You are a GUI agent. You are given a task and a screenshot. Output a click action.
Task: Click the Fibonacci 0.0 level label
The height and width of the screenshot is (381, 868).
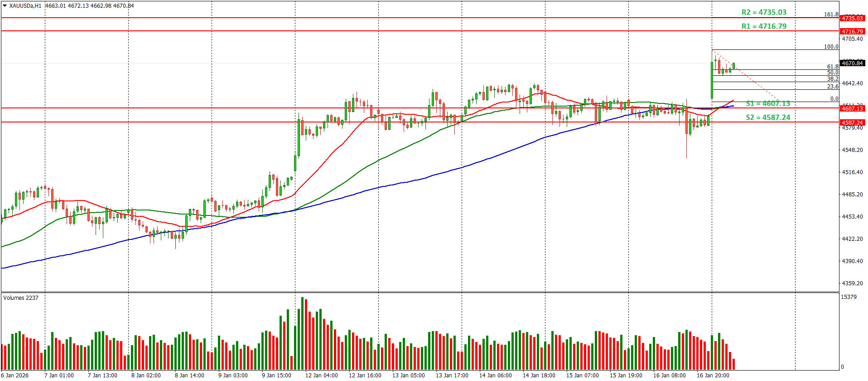(x=834, y=98)
